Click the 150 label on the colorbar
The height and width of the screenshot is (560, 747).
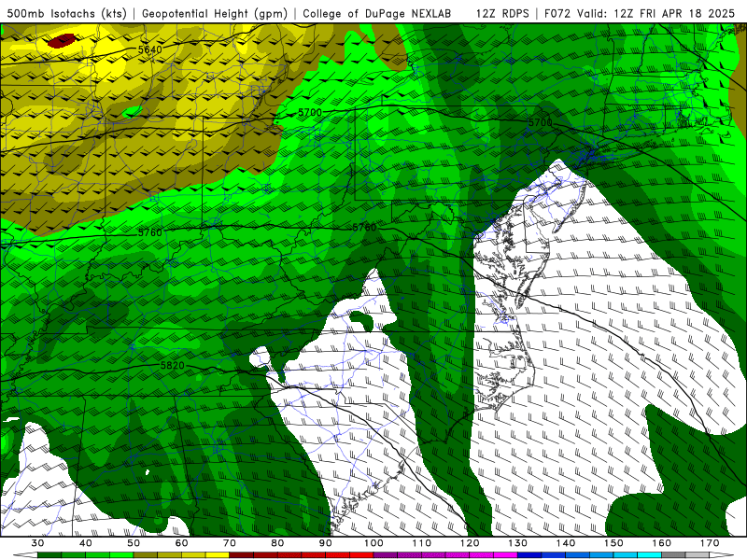613,543
